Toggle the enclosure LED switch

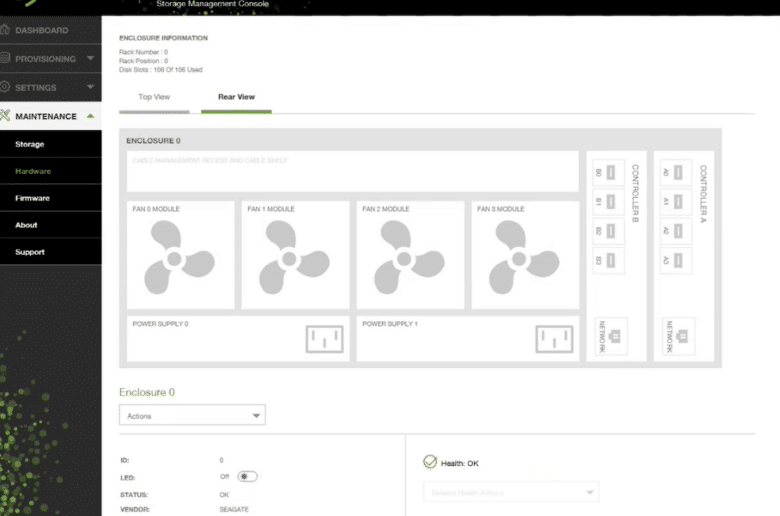click(x=247, y=476)
